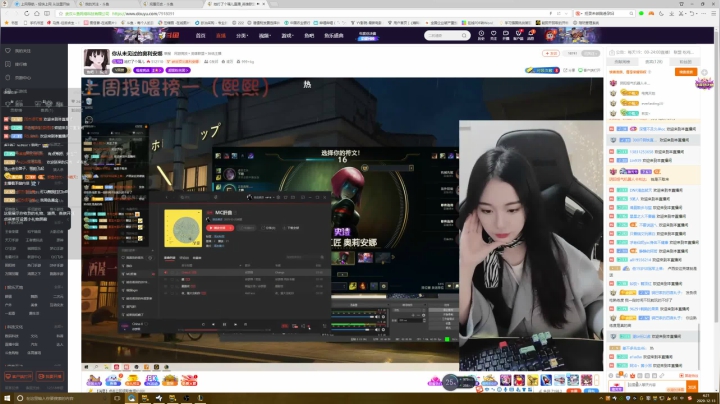Open the heart follow-list icon in header
The height and width of the screenshot is (404, 720).
pos(494,35)
